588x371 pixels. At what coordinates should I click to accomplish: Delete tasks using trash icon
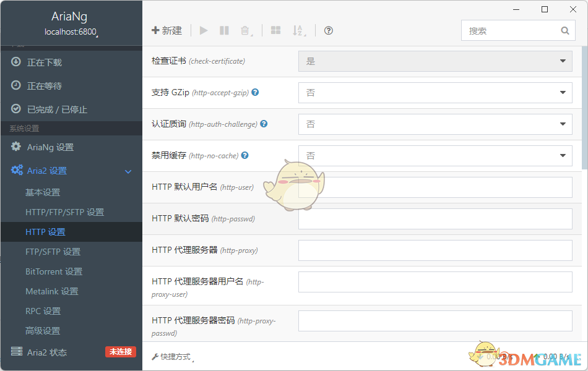pos(246,30)
